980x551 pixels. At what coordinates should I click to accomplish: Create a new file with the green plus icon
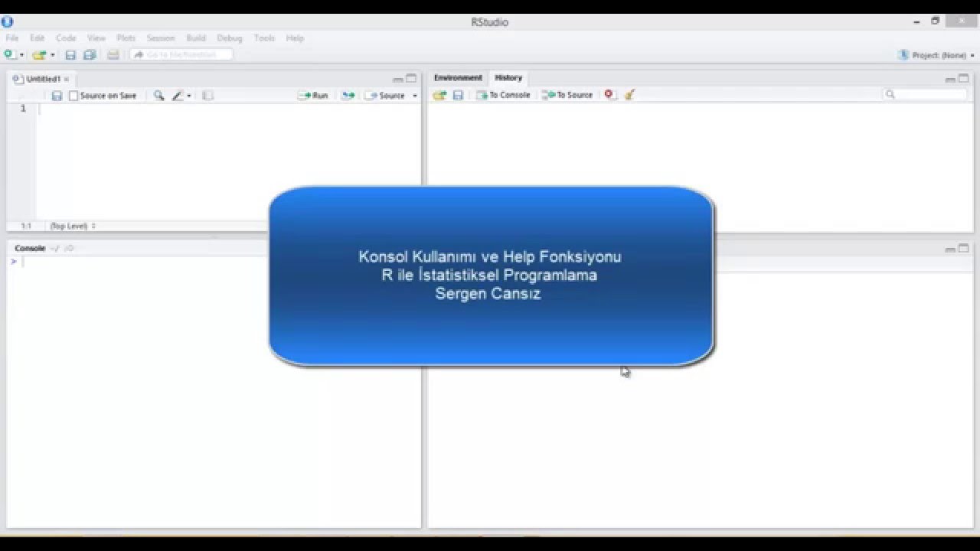(9, 54)
